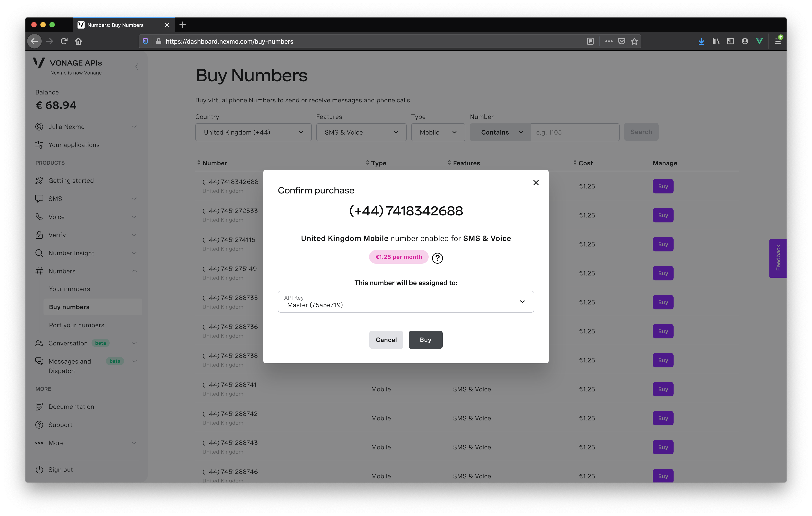The height and width of the screenshot is (516, 812).
Task: Open Your numbers in sidebar
Action: [70, 289]
